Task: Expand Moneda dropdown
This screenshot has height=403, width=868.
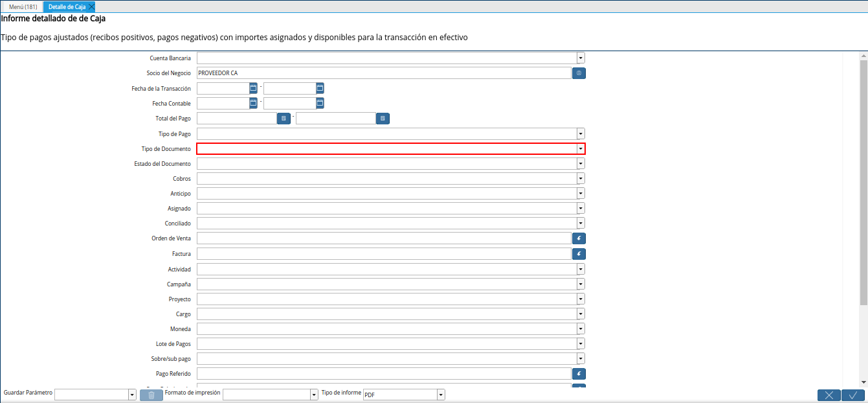Action: point(581,328)
